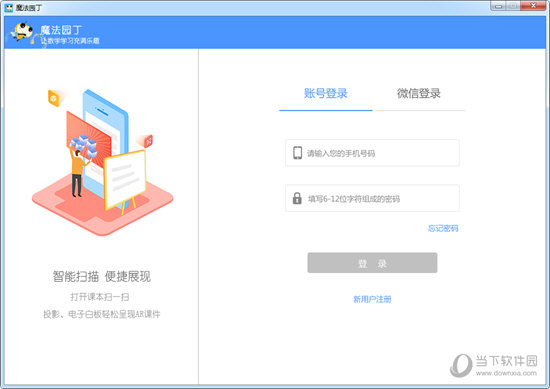The height and width of the screenshot is (389, 550).
Task: Focus the password input field
Action: [372, 198]
